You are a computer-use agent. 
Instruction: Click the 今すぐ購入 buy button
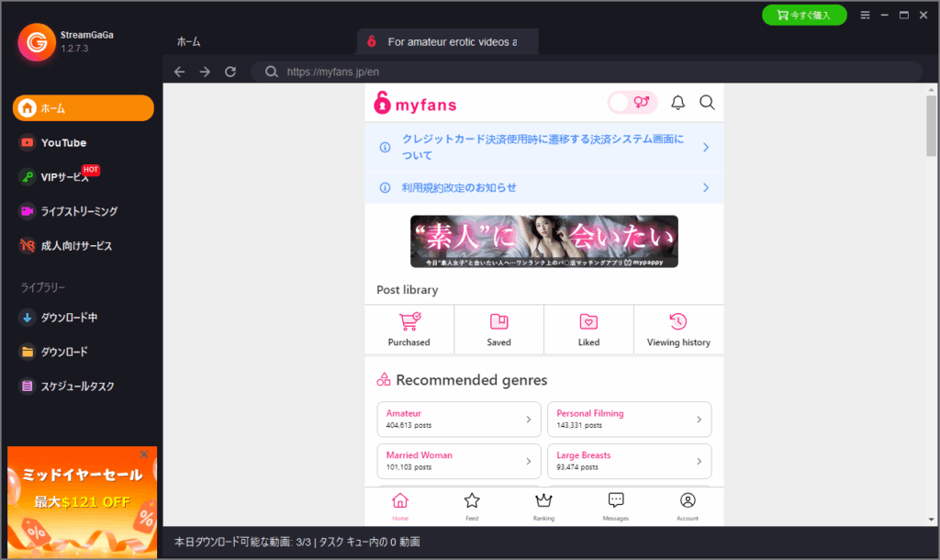(804, 15)
